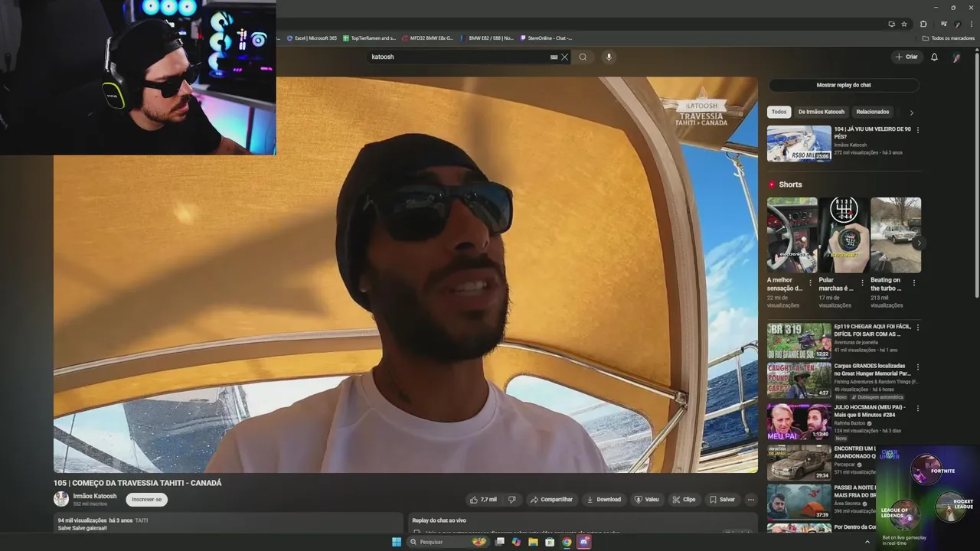Open 'Encontrei um' abandoned car video thumbnail
980x551 pixels.
point(799,462)
